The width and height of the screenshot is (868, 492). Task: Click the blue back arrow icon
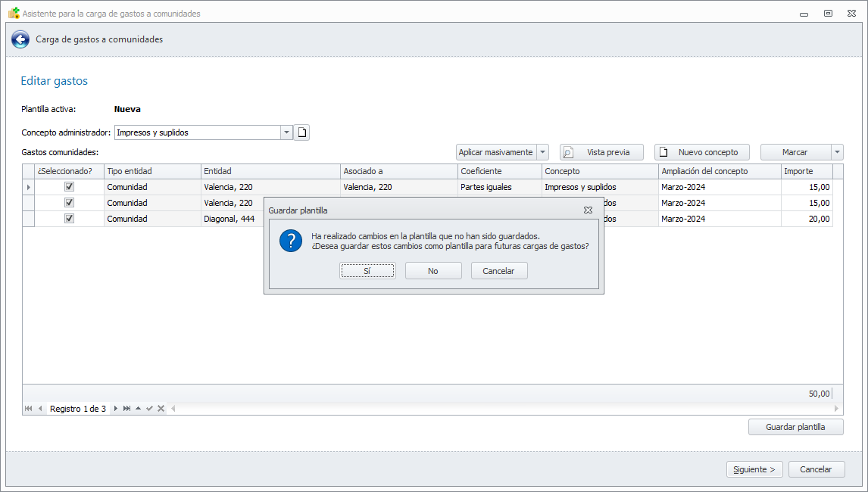[20, 39]
